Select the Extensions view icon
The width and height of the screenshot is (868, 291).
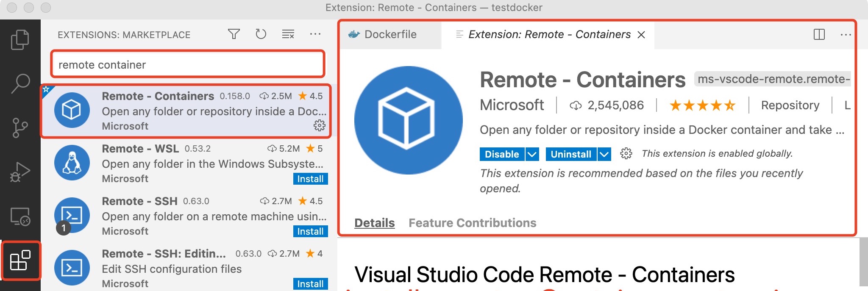(x=20, y=260)
